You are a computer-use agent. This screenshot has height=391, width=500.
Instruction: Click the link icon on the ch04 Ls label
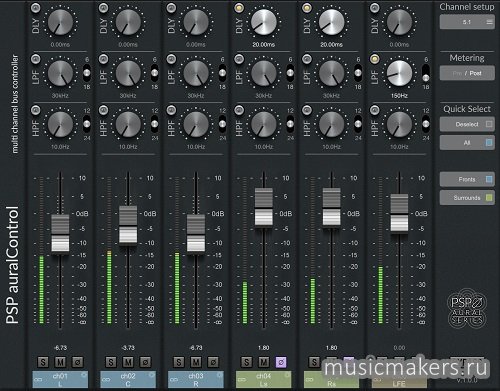(242, 379)
